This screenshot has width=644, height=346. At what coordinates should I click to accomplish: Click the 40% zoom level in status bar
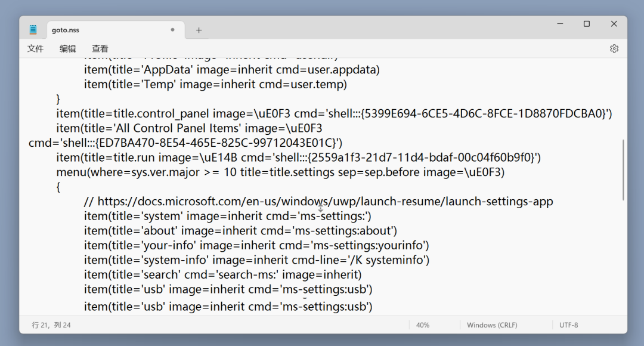coord(423,325)
